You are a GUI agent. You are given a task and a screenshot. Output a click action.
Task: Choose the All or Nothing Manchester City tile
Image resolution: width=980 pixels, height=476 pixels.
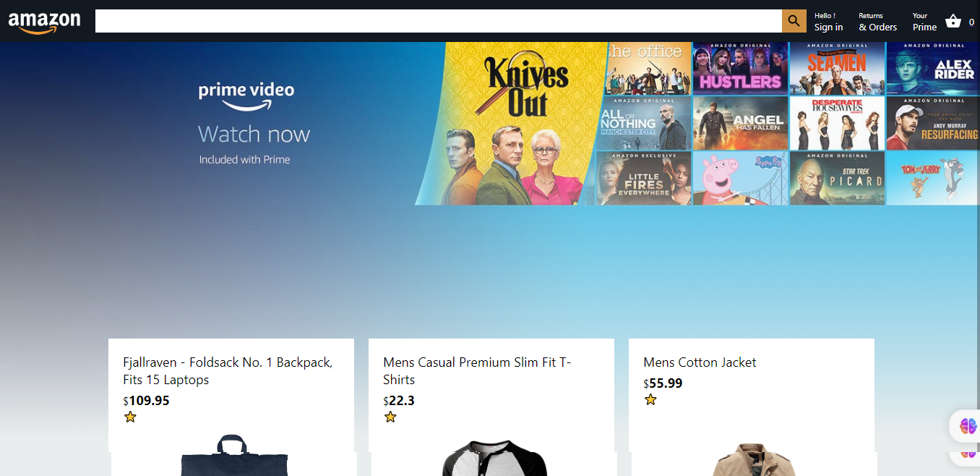click(644, 123)
